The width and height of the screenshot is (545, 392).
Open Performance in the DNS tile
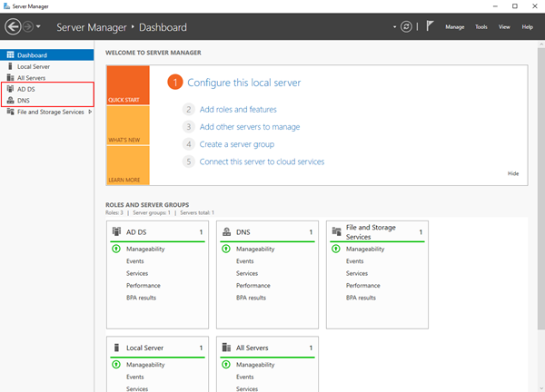[x=253, y=286]
